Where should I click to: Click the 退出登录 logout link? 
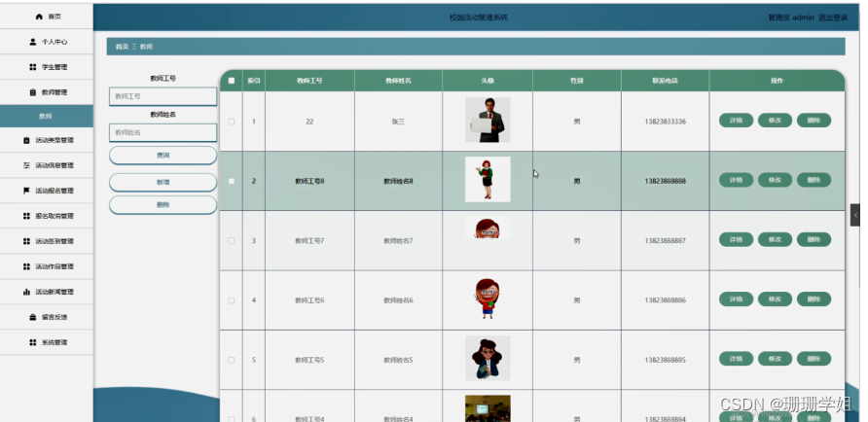[x=833, y=18]
